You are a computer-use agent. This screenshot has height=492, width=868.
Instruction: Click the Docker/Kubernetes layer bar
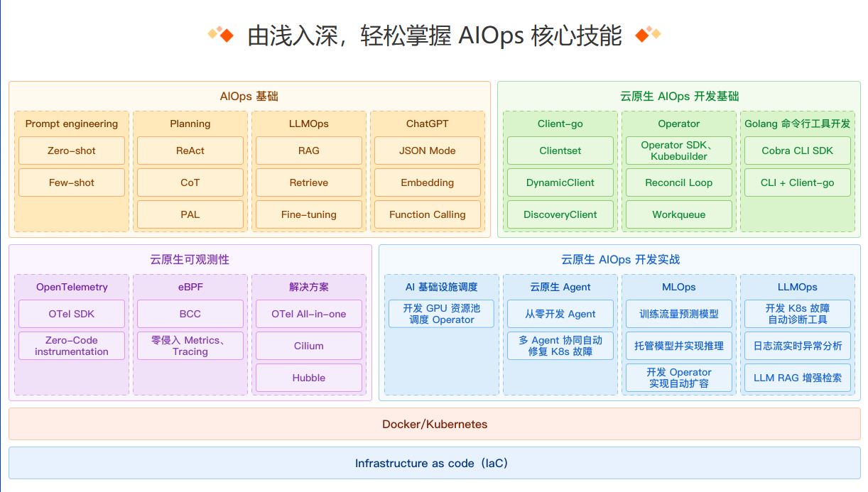click(435, 424)
